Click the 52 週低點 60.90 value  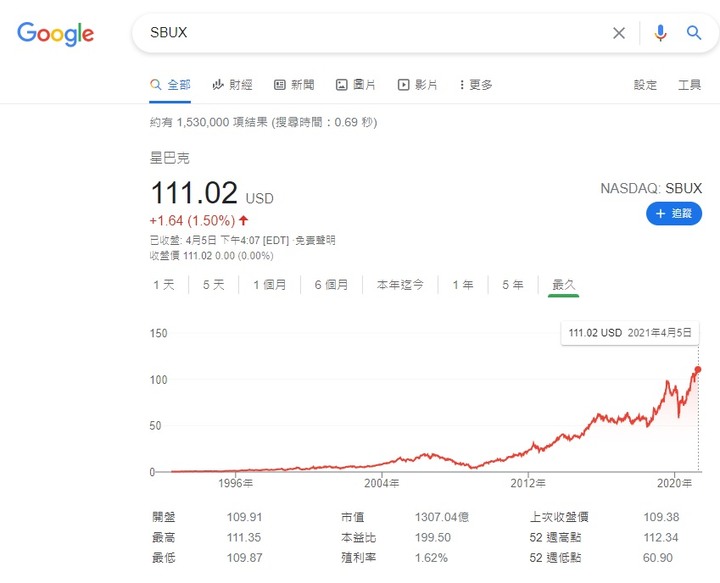(658, 558)
